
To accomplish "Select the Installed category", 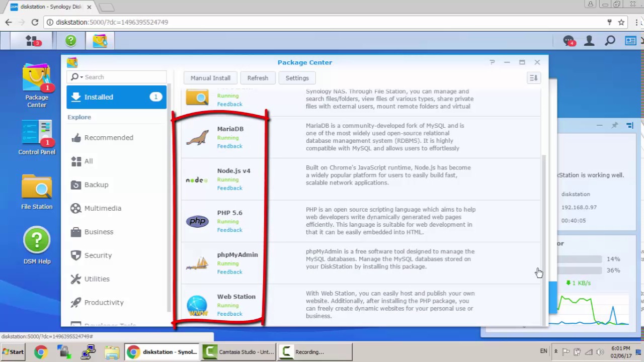I will coord(116,97).
